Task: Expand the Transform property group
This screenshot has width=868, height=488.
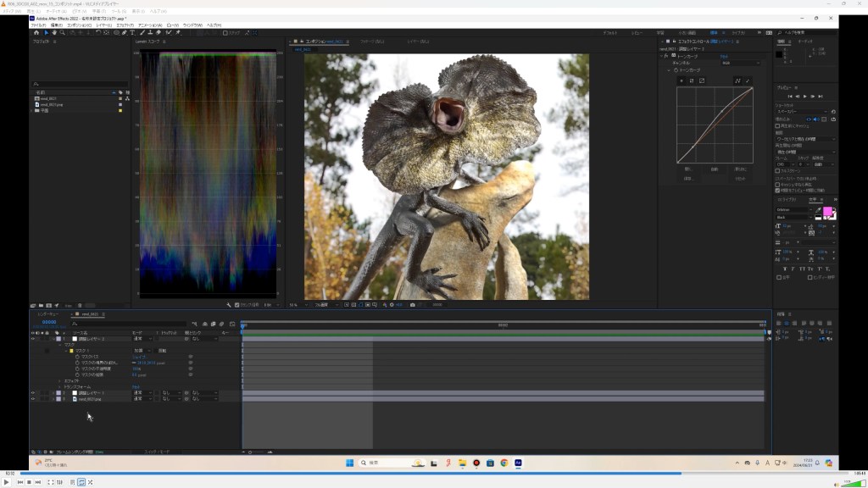Action: (x=60, y=387)
